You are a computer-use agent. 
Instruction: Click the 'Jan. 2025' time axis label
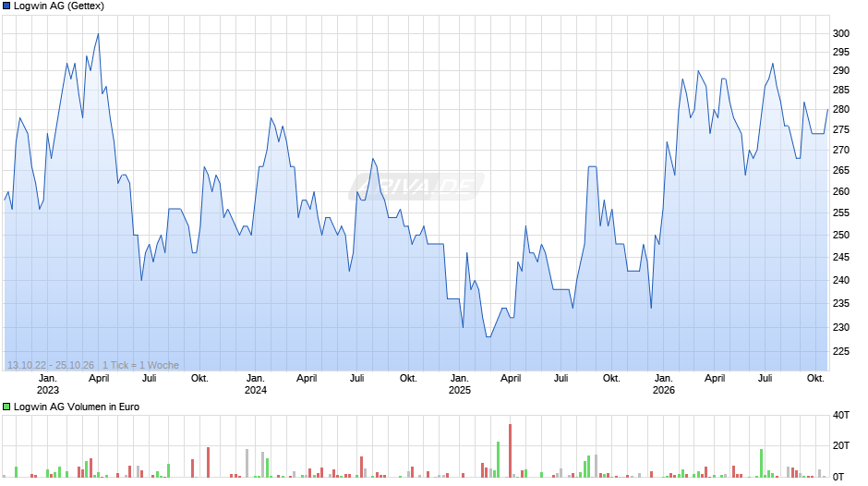pos(460,384)
